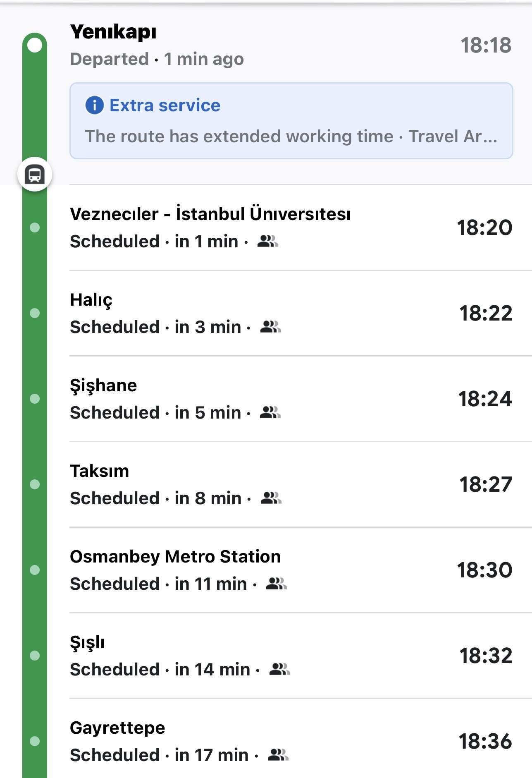This screenshot has width=532, height=778.
Task: Open the Extra service alert banner
Action: [x=291, y=121]
